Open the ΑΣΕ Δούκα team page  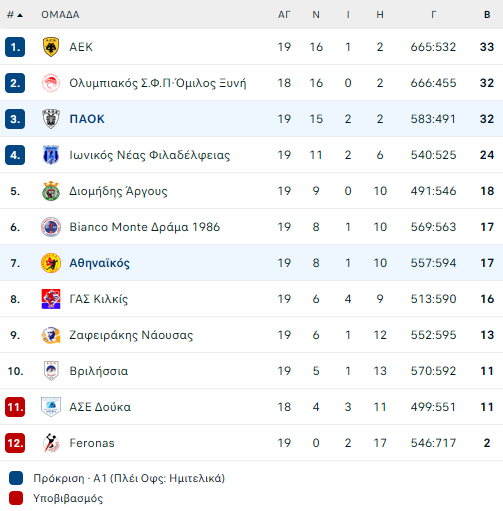100,407
